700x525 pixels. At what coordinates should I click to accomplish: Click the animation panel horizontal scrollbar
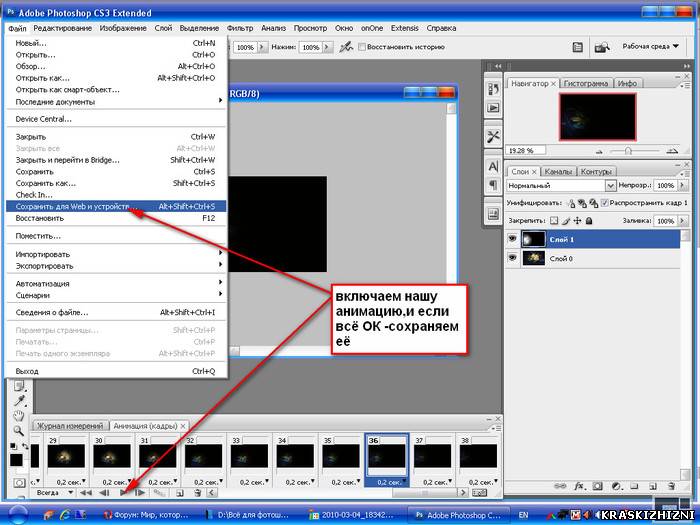425,493
